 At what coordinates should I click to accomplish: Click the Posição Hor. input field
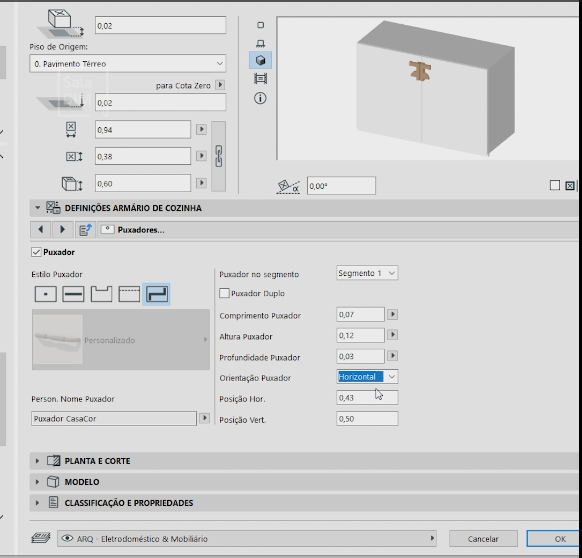(x=367, y=398)
